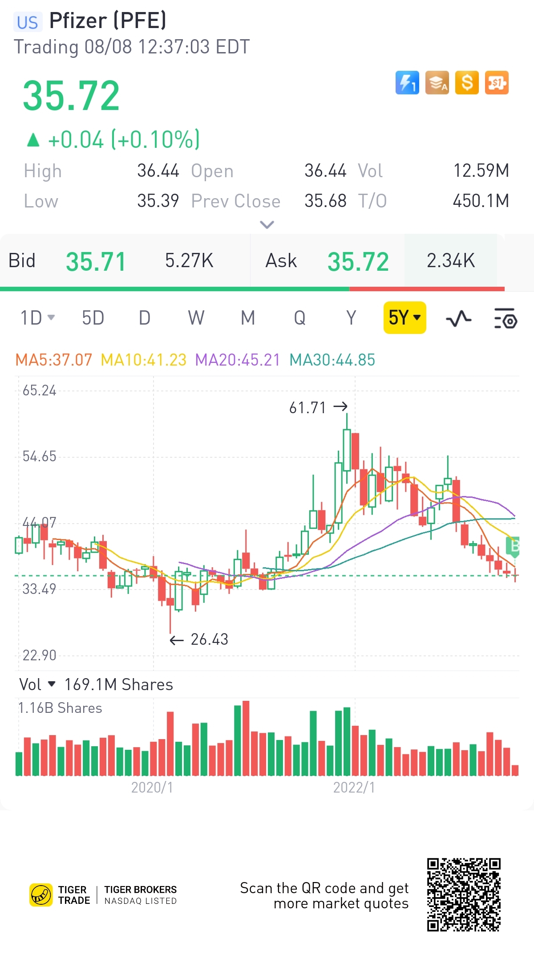The image size is (534, 980).
Task: Open the Vol indicator dropdown
Action: pyautogui.click(x=37, y=684)
